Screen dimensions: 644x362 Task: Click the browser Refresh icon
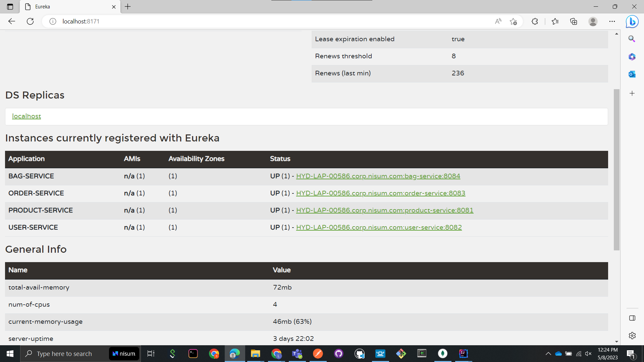pos(30,21)
